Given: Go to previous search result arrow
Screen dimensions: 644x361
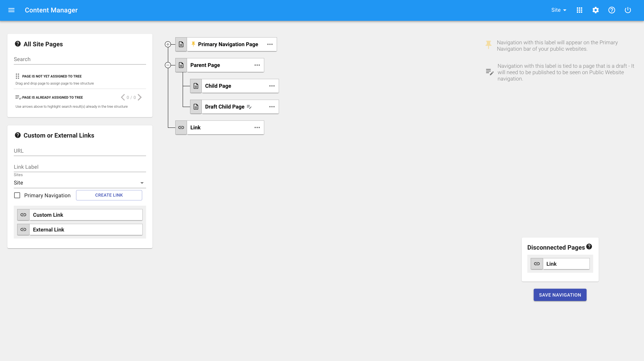Looking at the screenshot, I should [x=123, y=97].
